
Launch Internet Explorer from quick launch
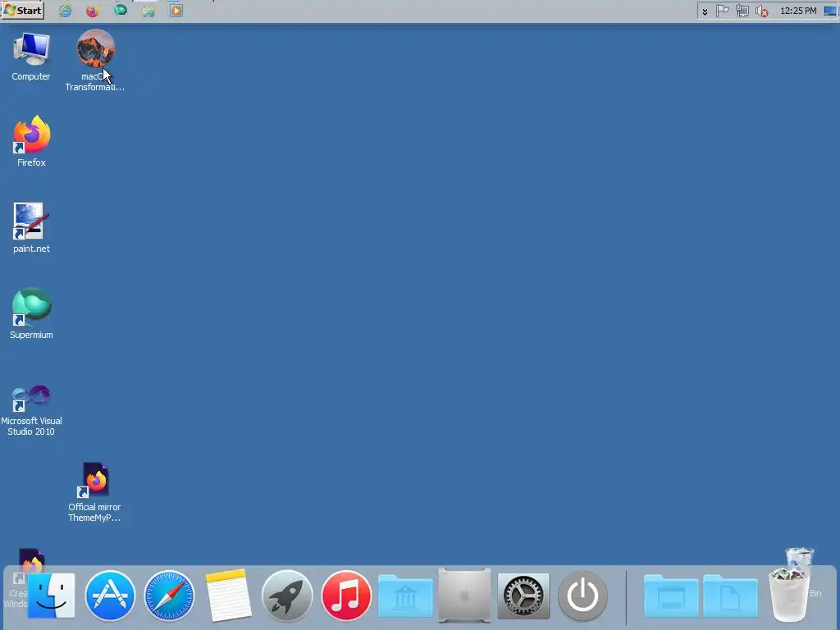pyautogui.click(x=66, y=11)
